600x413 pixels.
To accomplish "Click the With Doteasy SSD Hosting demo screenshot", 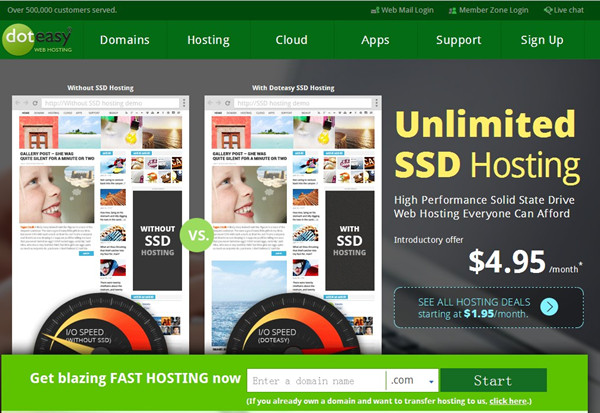I will coord(293,224).
